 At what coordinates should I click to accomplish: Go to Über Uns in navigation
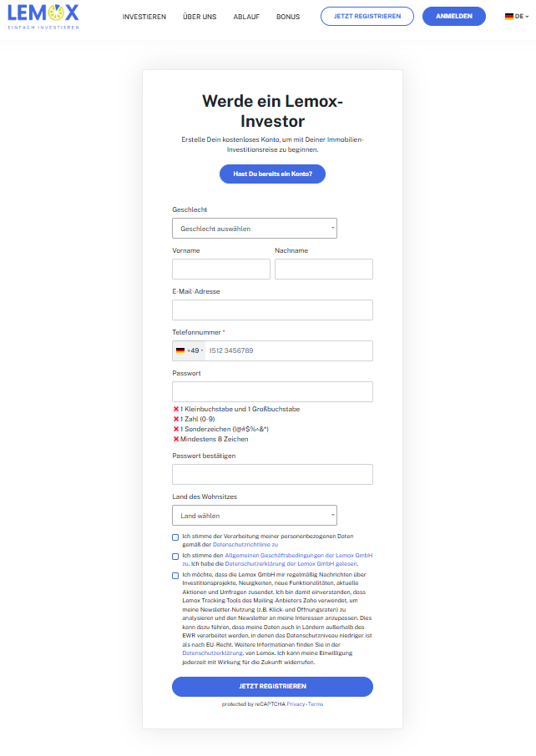[x=200, y=17]
